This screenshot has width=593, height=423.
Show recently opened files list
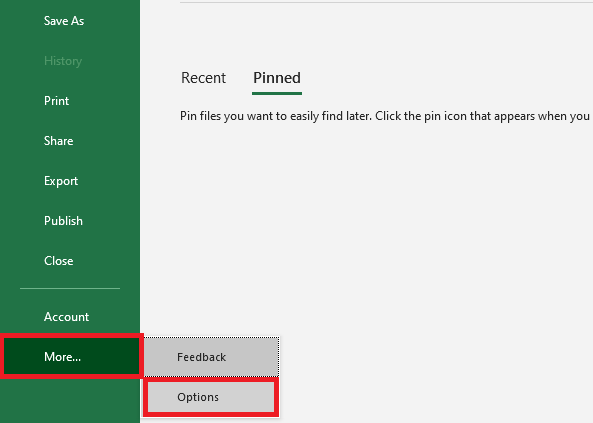pos(203,78)
